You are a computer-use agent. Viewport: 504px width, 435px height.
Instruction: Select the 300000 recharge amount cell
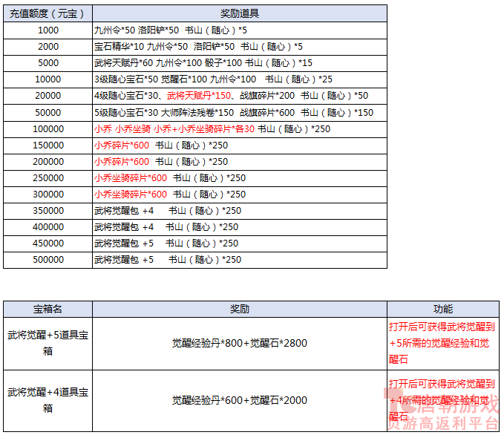tap(48, 194)
